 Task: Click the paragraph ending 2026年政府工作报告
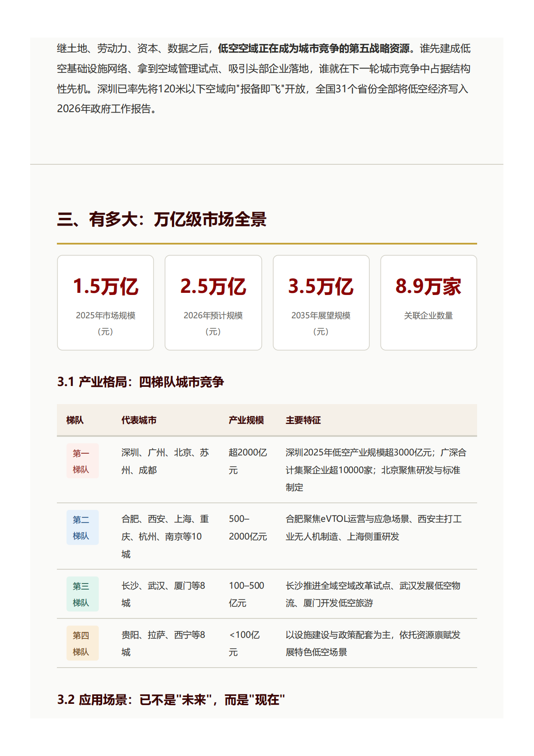(x=264, y=78)
